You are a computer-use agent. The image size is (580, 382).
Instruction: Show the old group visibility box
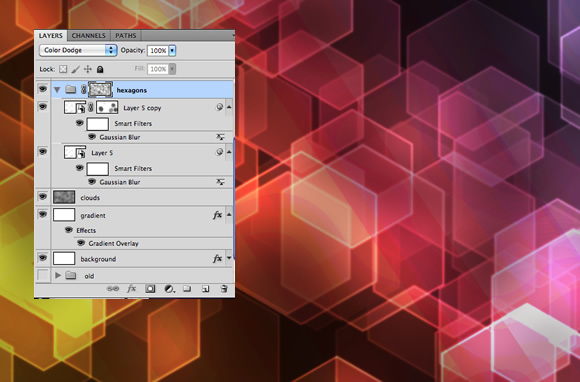(43, 275)
